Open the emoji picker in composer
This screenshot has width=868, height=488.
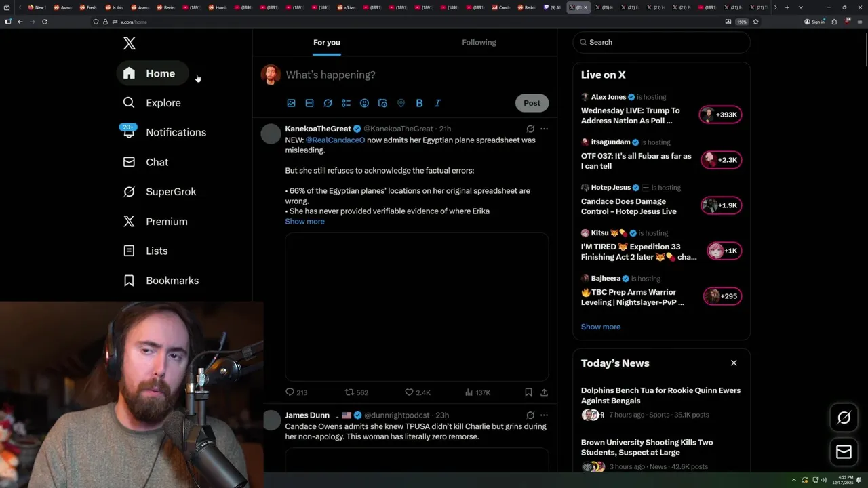click(364, 103)
